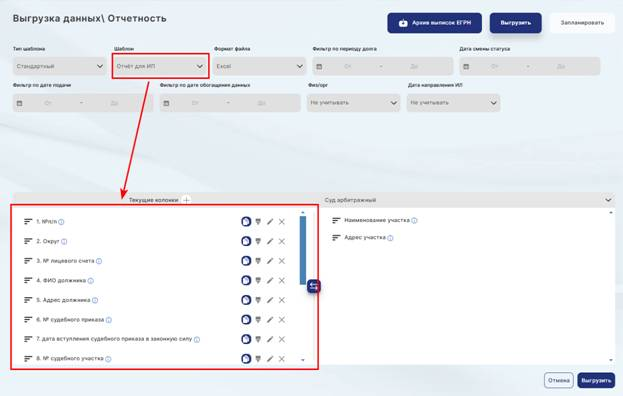Click the info icon next to '1. №п/п'
This screenshot has width=623, height=396.
point(61,222)
